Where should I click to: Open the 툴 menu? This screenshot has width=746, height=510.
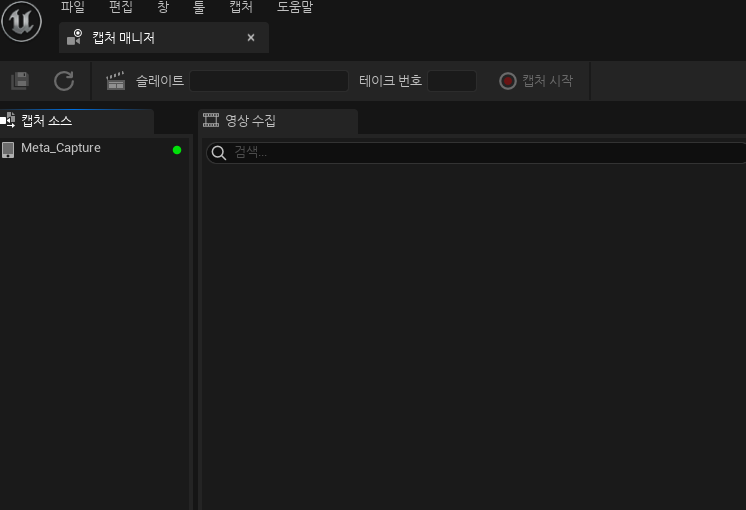pyautogui.click(x=199, y=7)
